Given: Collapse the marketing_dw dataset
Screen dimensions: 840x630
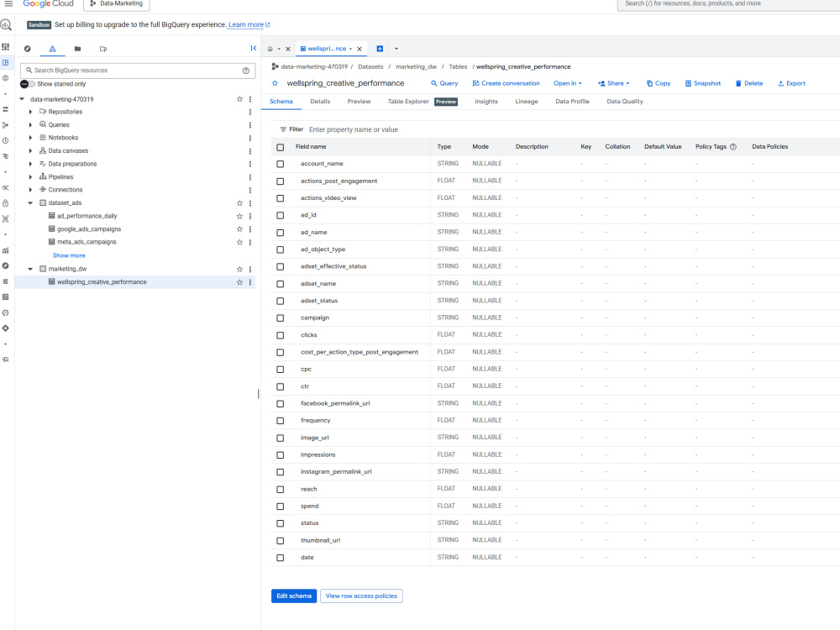Looking at the screenshot, I should coord(30,269).
